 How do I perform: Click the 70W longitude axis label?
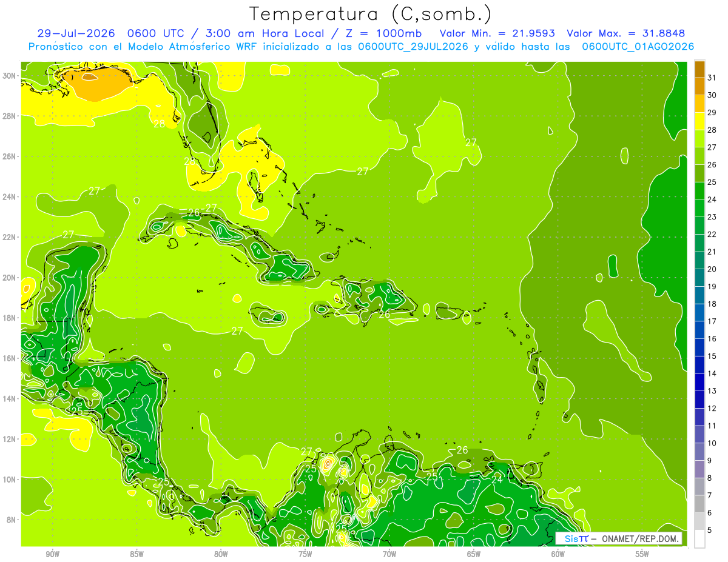click(x=389, y=554)
